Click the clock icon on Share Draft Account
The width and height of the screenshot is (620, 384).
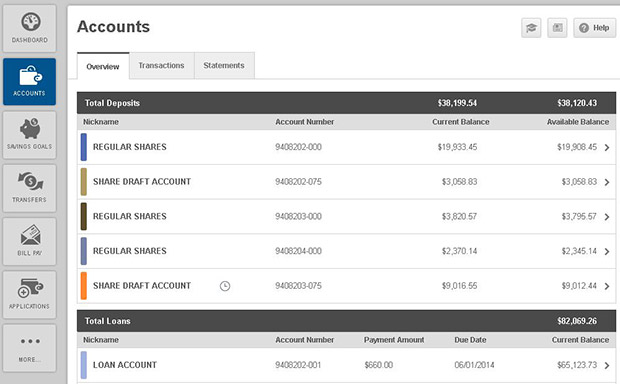pos(225,286)
